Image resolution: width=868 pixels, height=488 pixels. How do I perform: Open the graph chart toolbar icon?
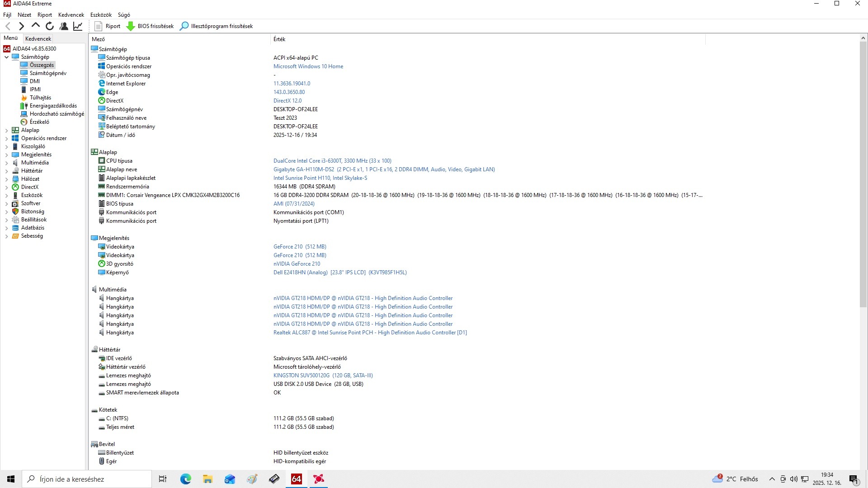click(78, 26)
